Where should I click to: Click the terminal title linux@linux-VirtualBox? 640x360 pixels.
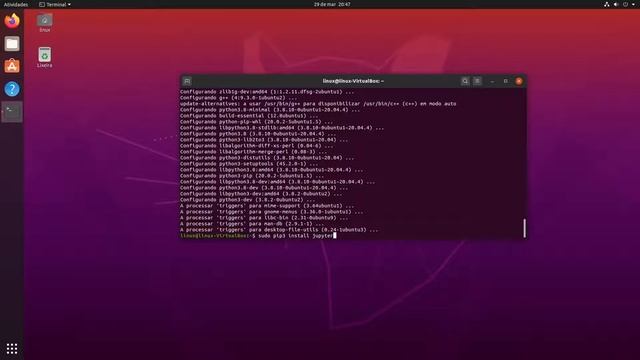353,81
